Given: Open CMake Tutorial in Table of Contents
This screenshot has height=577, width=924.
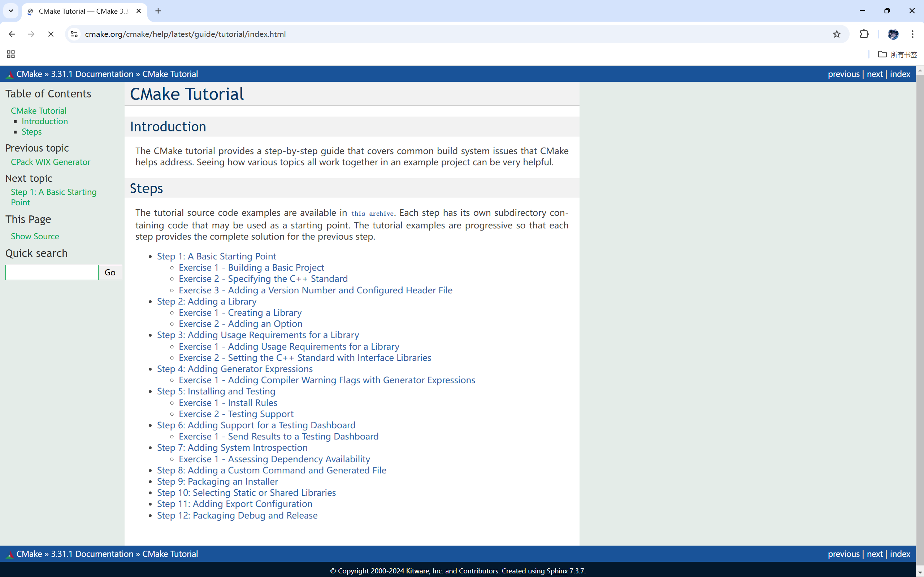Looking at the screenshot, I should coord(39,111).
